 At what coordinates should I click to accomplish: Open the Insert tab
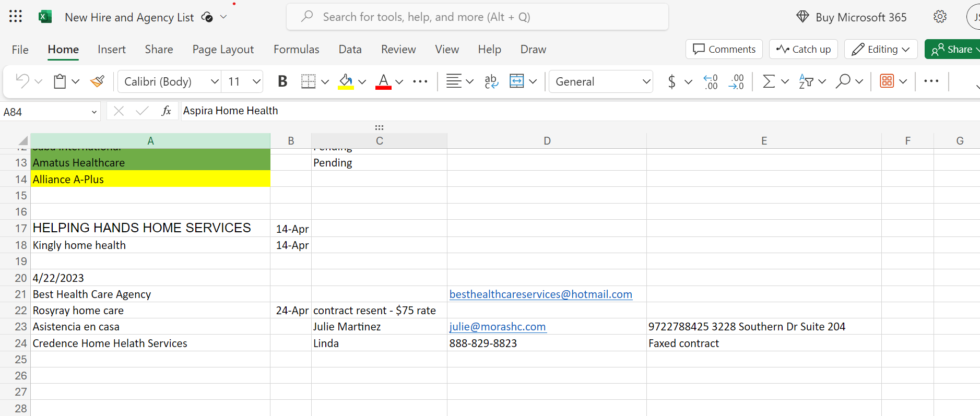(x=112, y=49)
